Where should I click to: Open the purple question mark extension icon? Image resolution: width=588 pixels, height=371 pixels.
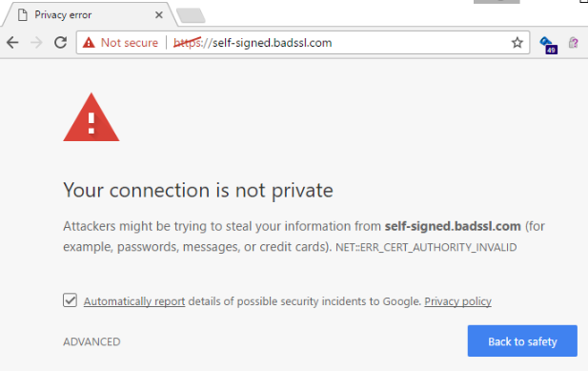[x=573, y=42]
